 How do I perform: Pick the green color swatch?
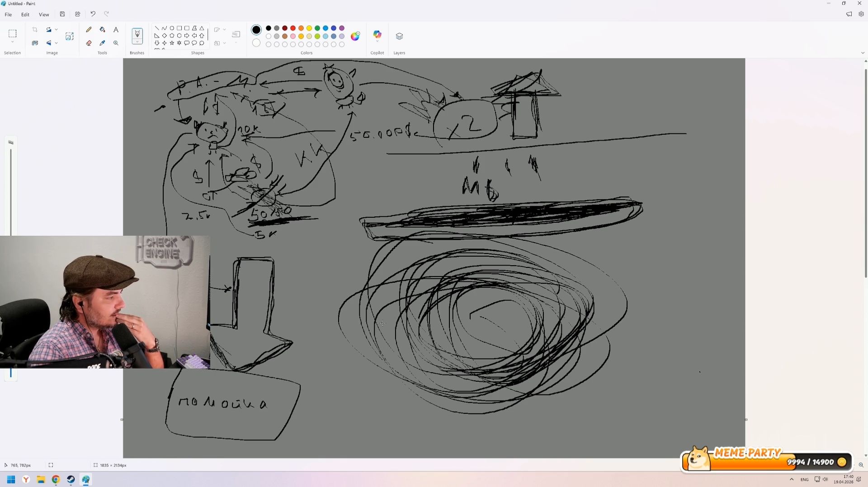click(x=317, y=28)
